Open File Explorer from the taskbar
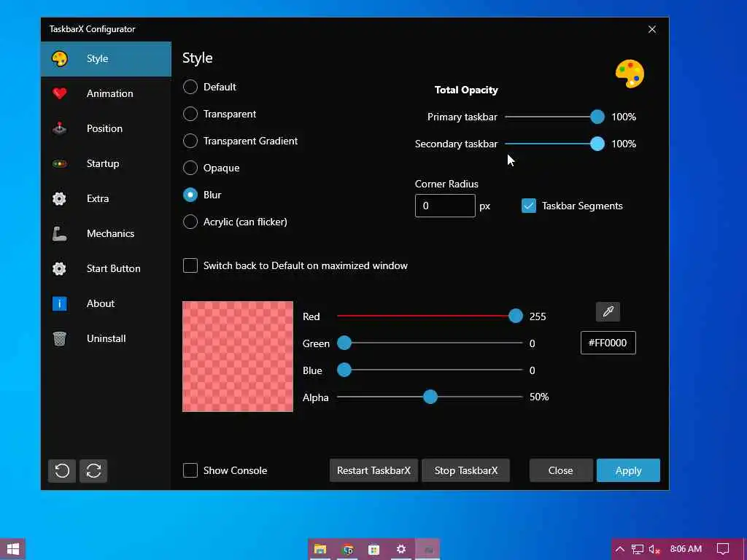Screen dimensions: 747x560 (320, 549)
